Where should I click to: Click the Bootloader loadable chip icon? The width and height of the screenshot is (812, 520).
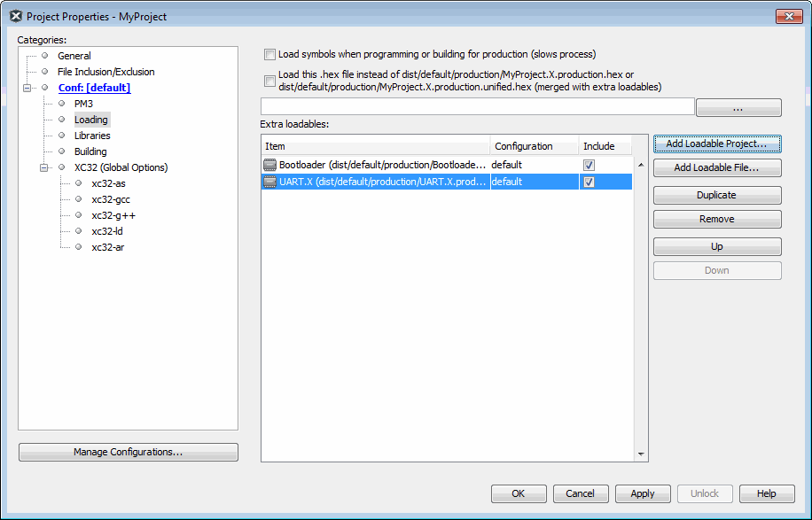270,165
